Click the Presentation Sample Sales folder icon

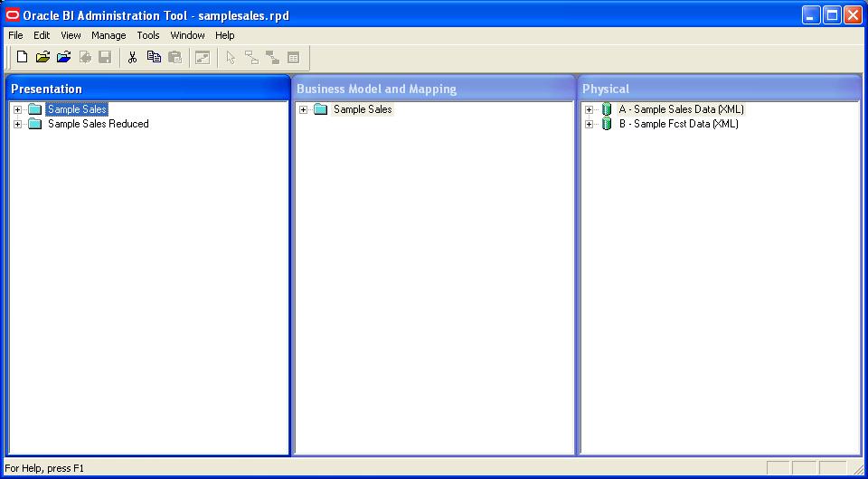[35, 109]
